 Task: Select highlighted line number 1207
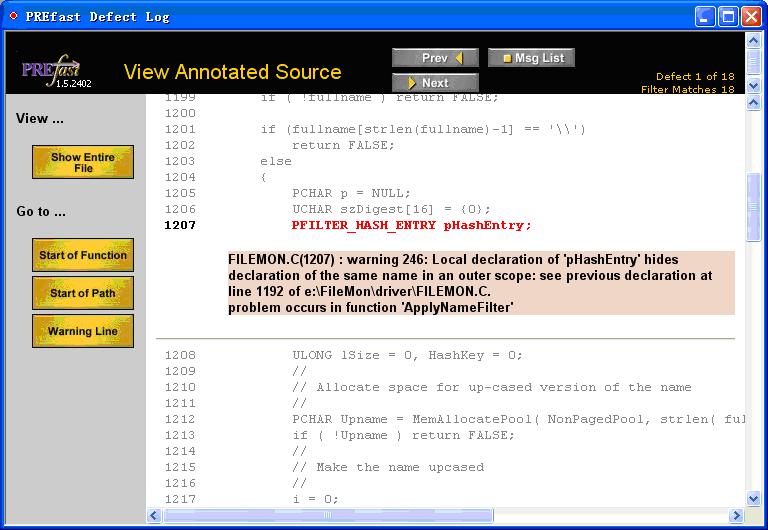(x=180, y=225)
